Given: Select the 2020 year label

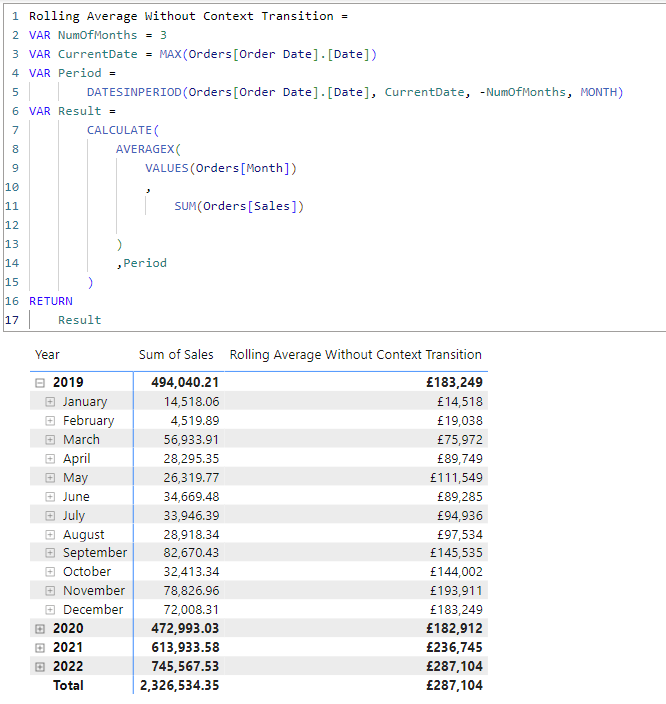Looking at the screenshot, I should pyautogui.click(x=68, y=629).
